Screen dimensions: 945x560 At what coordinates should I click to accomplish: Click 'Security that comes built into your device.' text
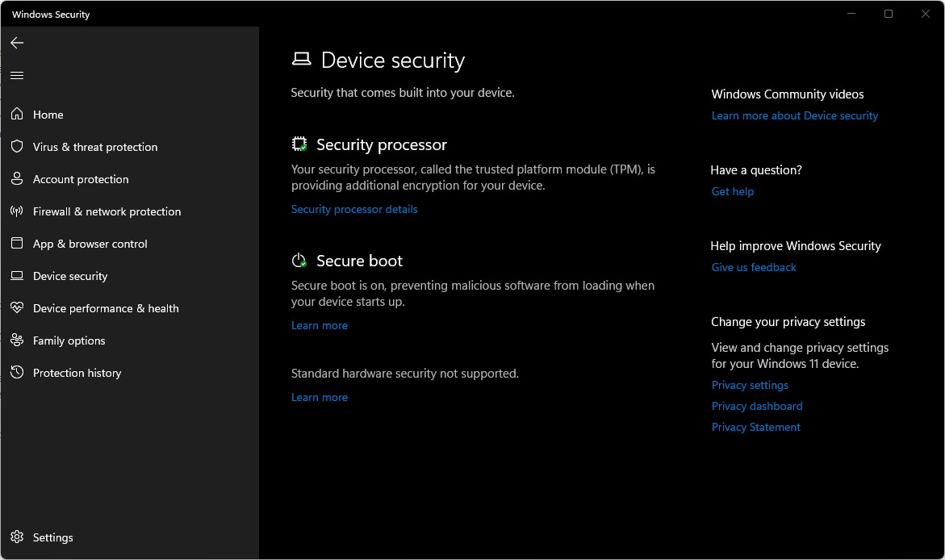click(403, 93)
